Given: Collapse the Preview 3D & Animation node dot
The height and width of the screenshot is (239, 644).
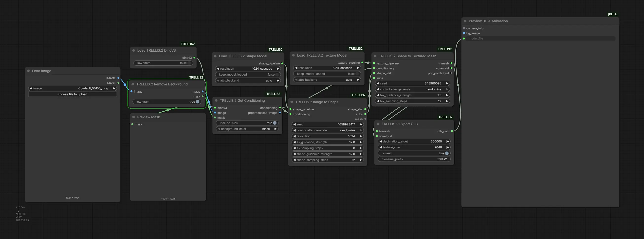Looking at the screenshot, I should coord(465,21).
